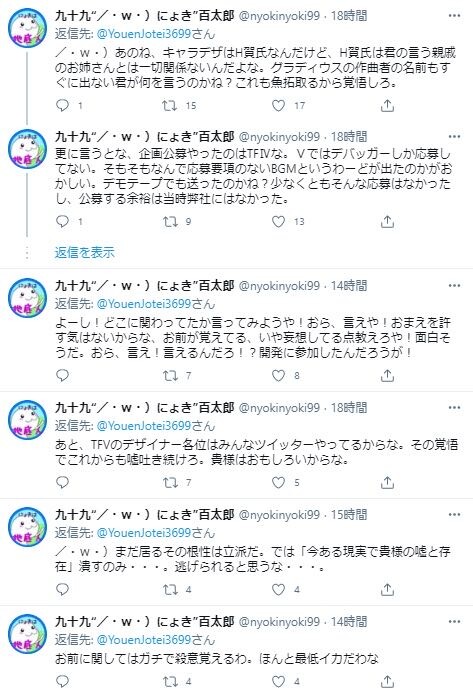
Task: Open the 14時間 timestamp of last tweet
Action: click(349, 622)
